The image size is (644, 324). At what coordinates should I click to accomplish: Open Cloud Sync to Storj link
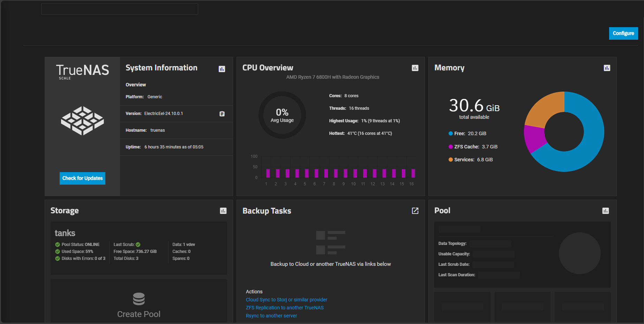(286, 300)
